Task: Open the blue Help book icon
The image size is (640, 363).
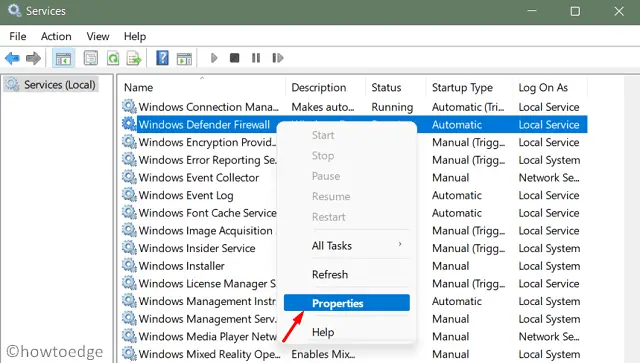Action: click(x=162, y=58)
